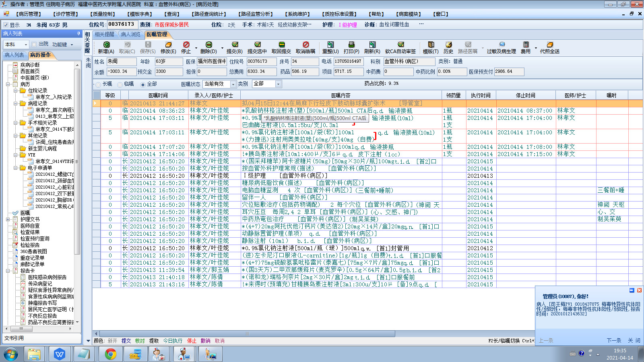
Task: Collapse the 电子申请单 folder node
Action: point(16,168)
